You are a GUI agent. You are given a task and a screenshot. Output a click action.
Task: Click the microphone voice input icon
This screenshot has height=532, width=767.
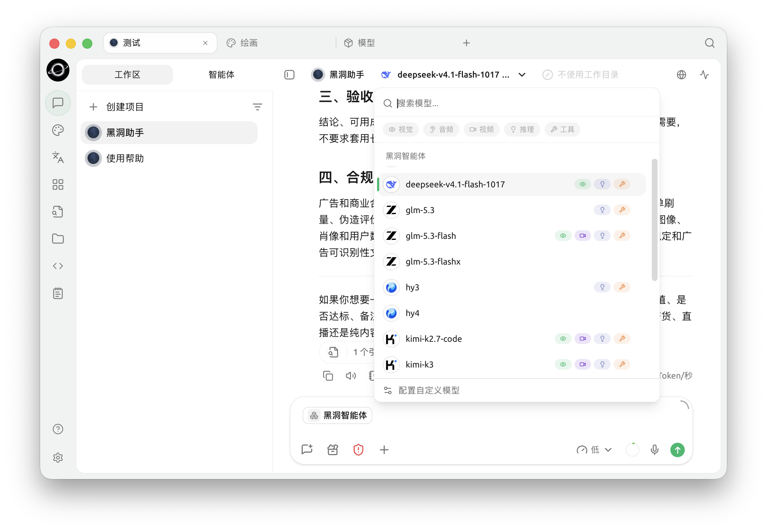click(655, 450)
